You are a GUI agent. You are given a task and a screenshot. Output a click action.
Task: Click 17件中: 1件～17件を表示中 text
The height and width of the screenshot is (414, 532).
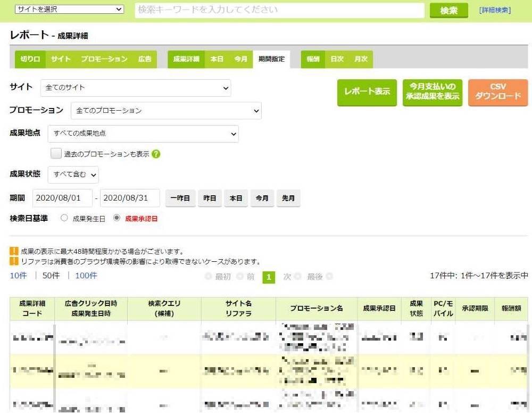[x=479, y=276]
